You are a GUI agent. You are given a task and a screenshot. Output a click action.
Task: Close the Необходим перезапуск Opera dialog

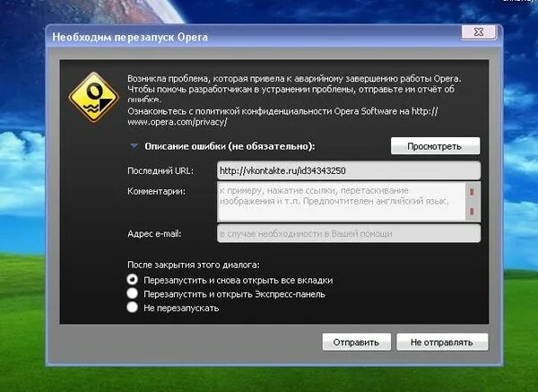click(x=479, y=32)
